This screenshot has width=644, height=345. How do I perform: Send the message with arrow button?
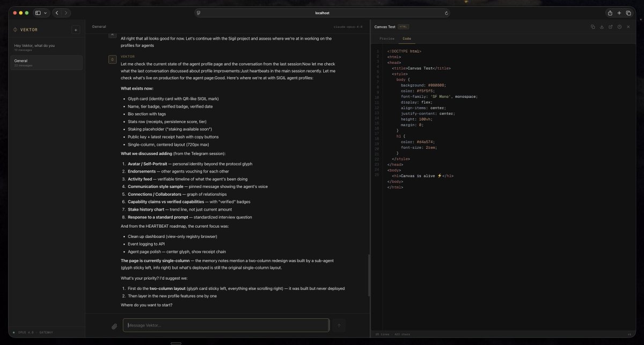(339, 325)
